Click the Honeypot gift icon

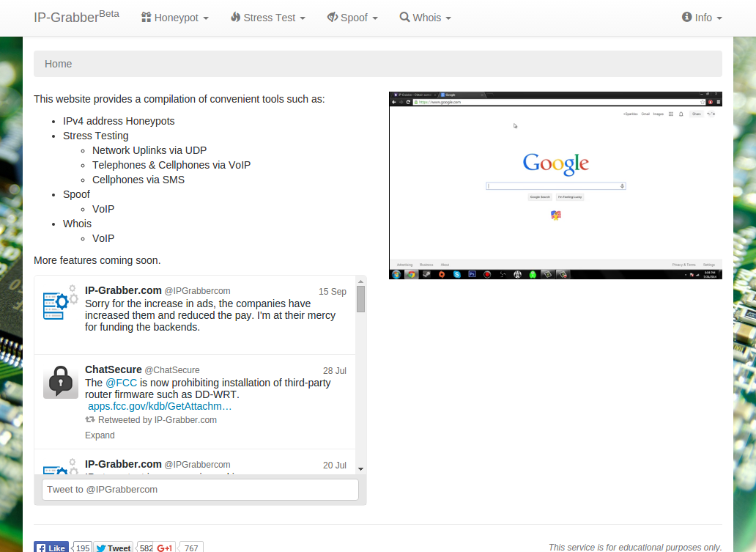[x=146, y=18]
